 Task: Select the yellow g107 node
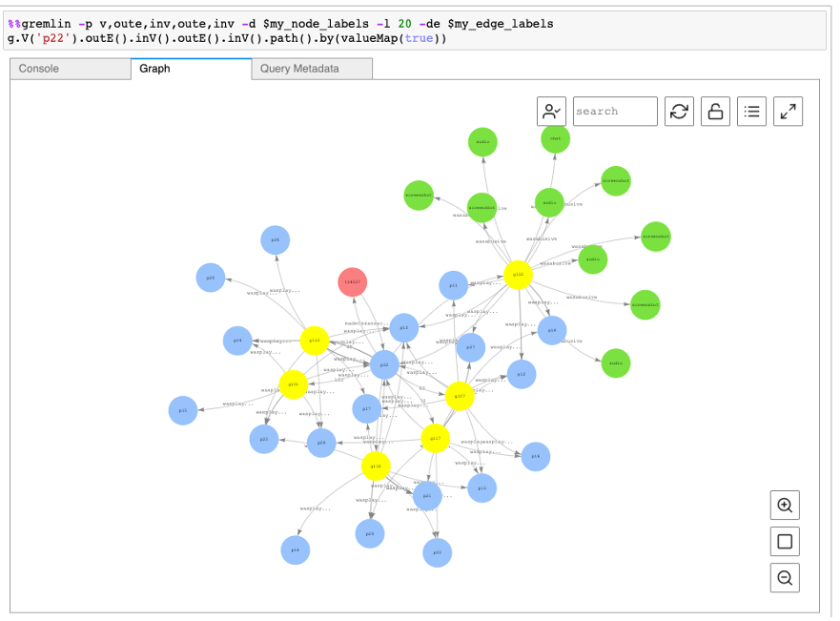(x=460, y=396)
